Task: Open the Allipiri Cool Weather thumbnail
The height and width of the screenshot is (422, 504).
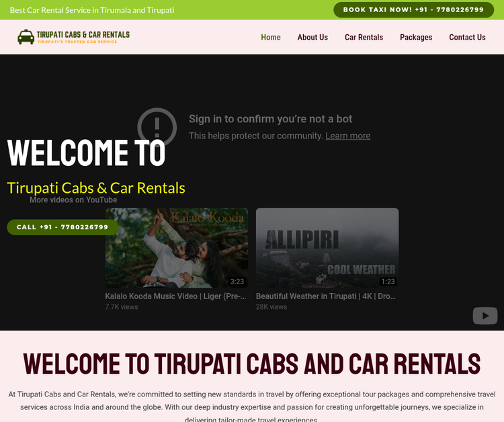Action: pos(327,247)
